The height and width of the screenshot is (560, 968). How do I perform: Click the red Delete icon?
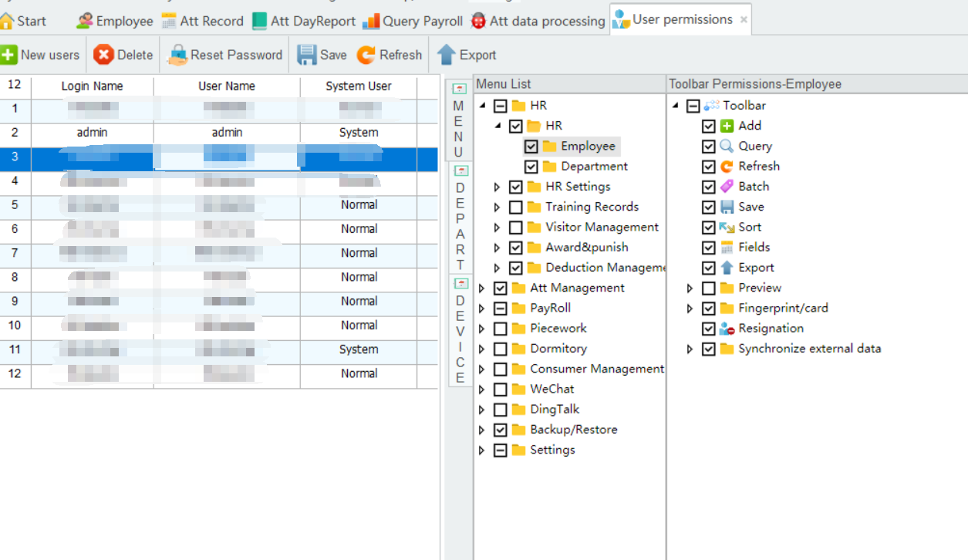coord(103,55)
